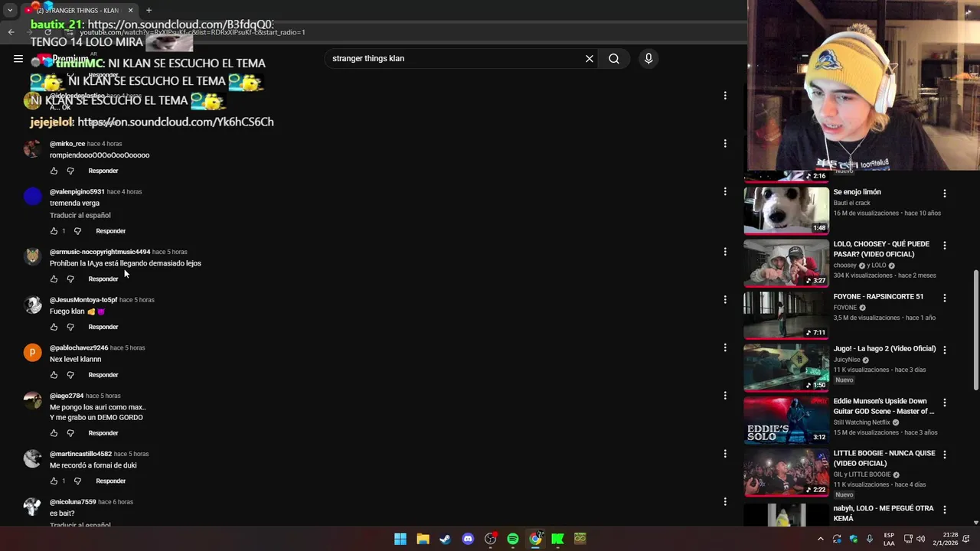Dislike the 'Prohiban la IA' comment
The width and height of the screenshot is (980, 551).
70,279
